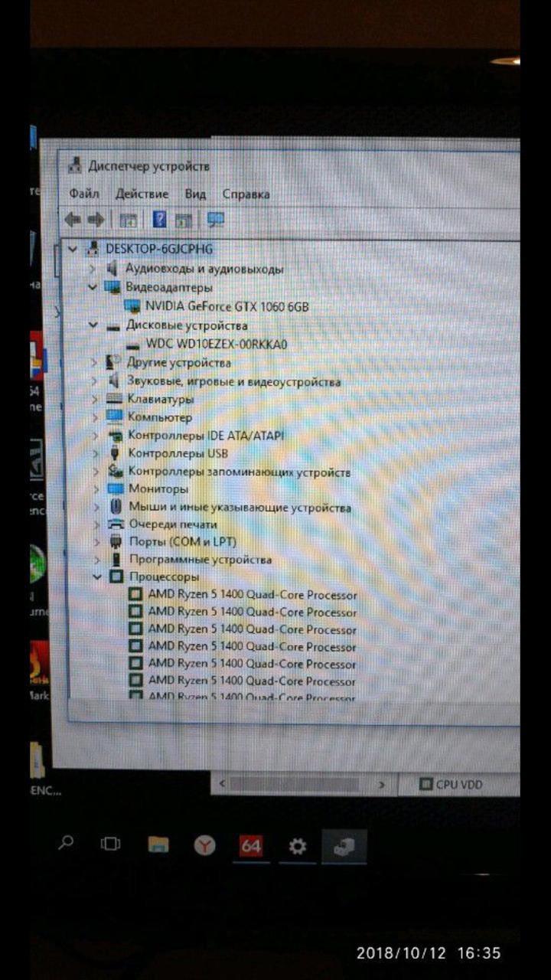Screen dimensions: 551x980
Task: Expand the Клавиатуры category
Action: pyautogui.click(x=94, y=399)
